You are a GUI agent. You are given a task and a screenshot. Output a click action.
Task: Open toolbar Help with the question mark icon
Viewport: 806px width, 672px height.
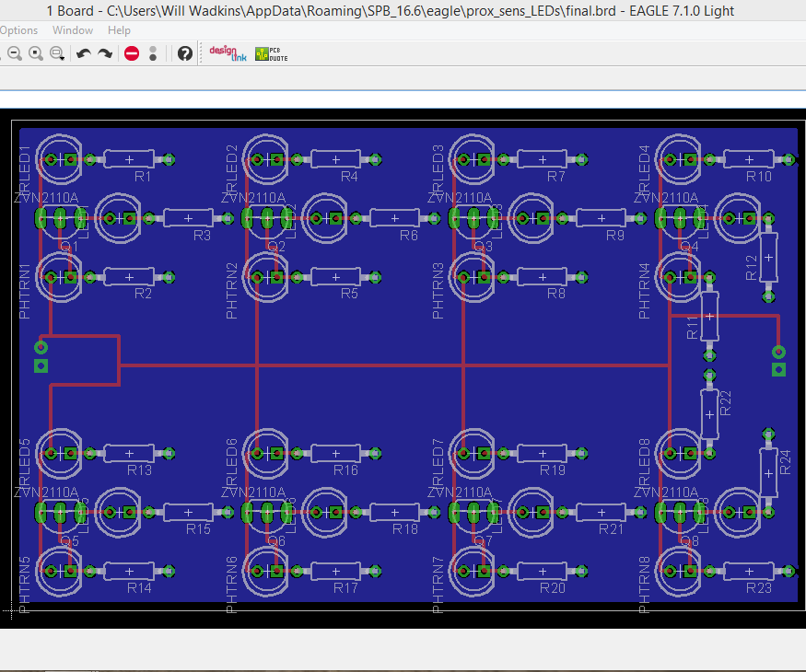[x=184, y=52]
